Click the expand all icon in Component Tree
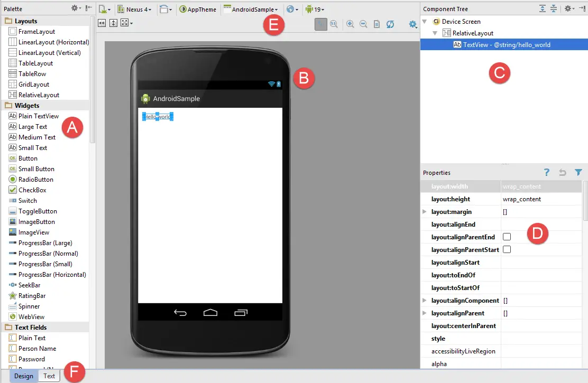 [x=543, y=8]
